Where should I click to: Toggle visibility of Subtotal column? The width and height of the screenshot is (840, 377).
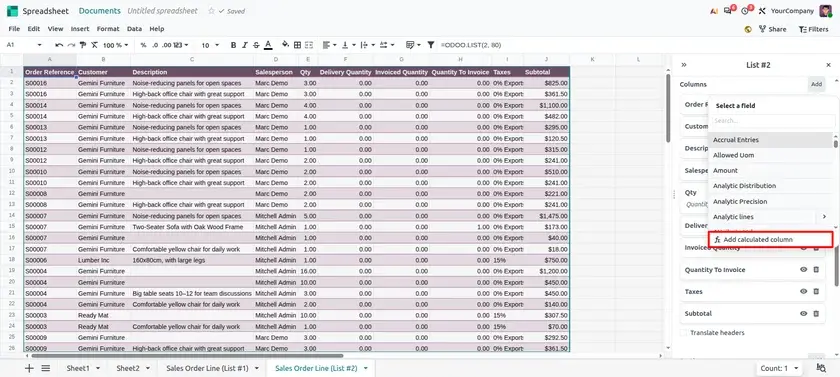804,314
